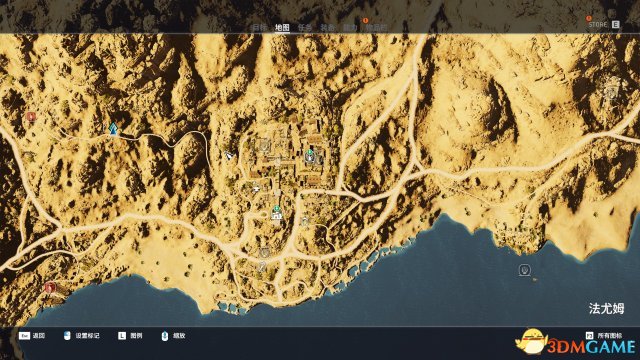The image size is (640, 360).
Task: Click the green-topped quest marker in the northern town
Action: point(310,156)
